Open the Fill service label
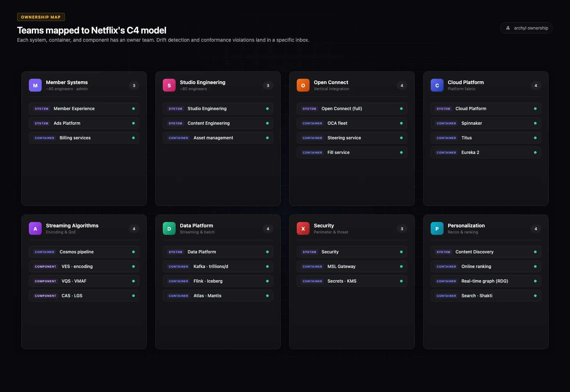This screenshot has height=392, width=570. point(338,153)
